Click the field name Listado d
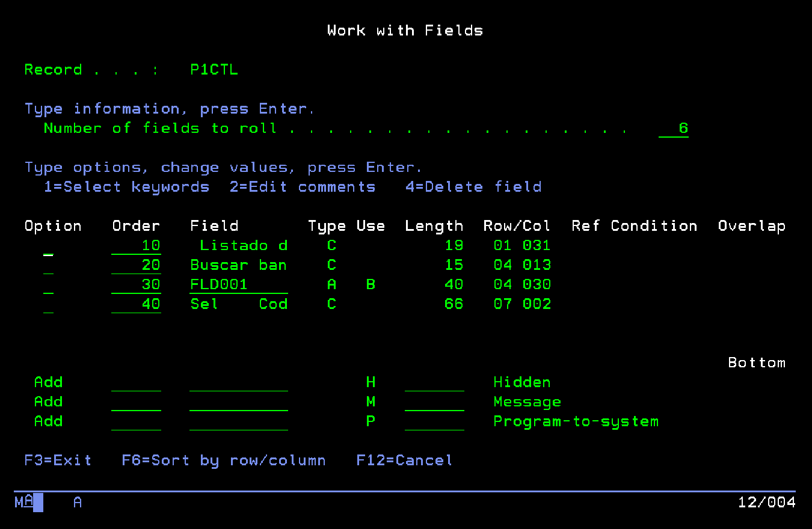812x529 pixels. tap(243, 245)
